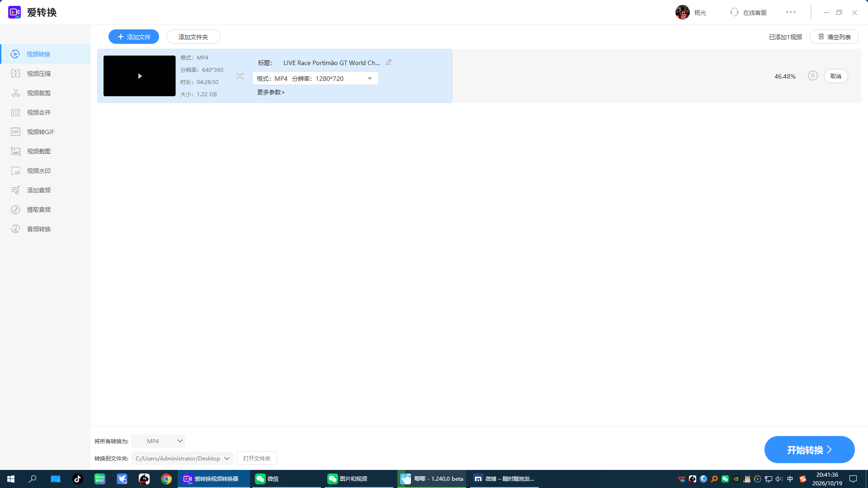Open the TikTok taskbar icon
The height and width of the screenshot is (488, 868).
click(78, 479)
